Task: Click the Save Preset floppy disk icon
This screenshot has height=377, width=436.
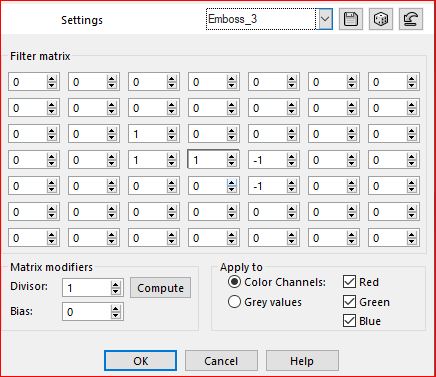Action: pyautogui.click(x=351, y=19)
